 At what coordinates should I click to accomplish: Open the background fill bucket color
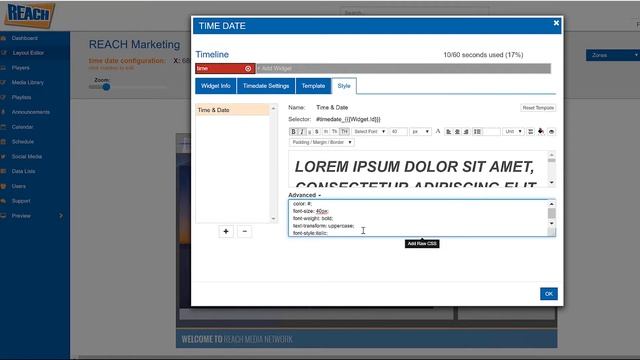coord(541,131)
